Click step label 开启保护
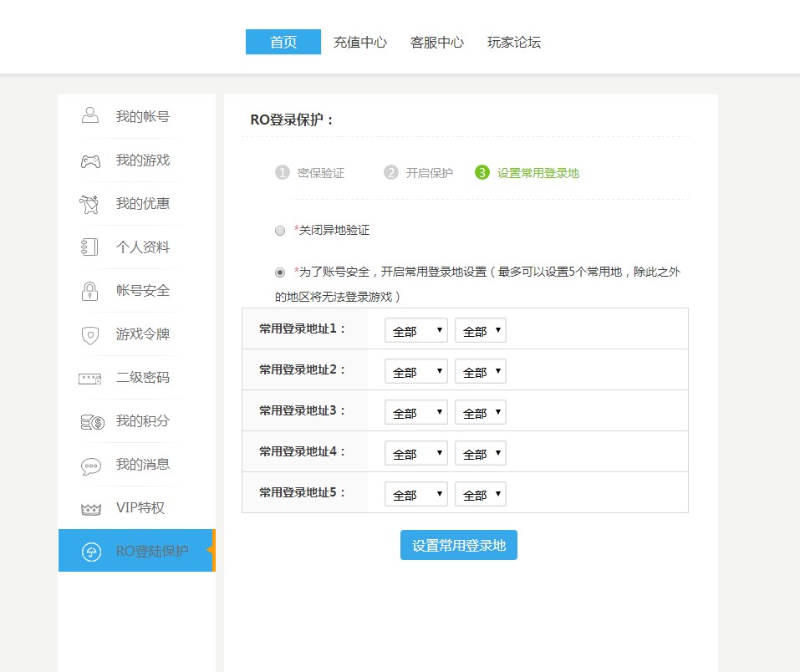The width and height of the screenshot is (800, 672). pos(430,173)
